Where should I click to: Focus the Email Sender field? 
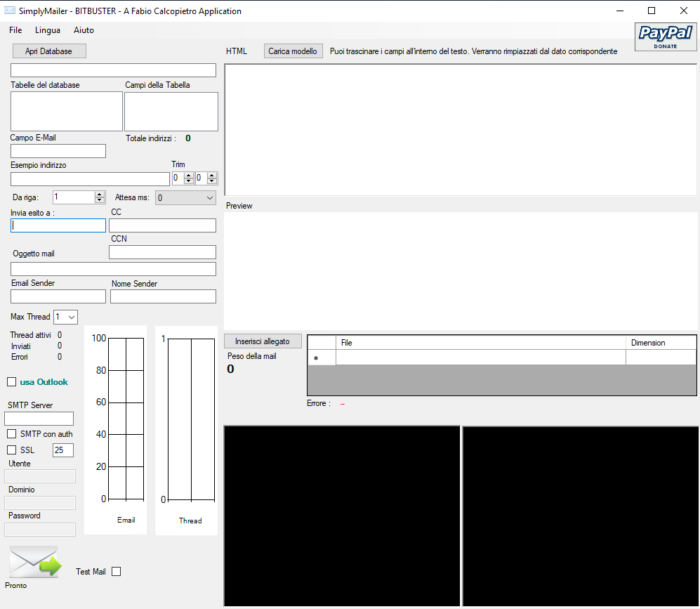[58, 296]
